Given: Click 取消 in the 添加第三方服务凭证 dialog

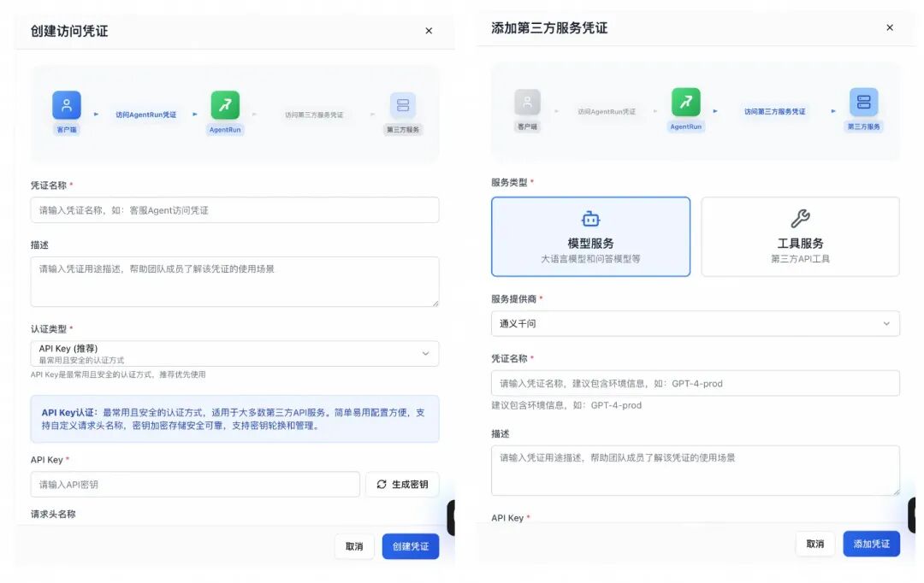Looking at the screenshot, I should [x=814, y=544].
